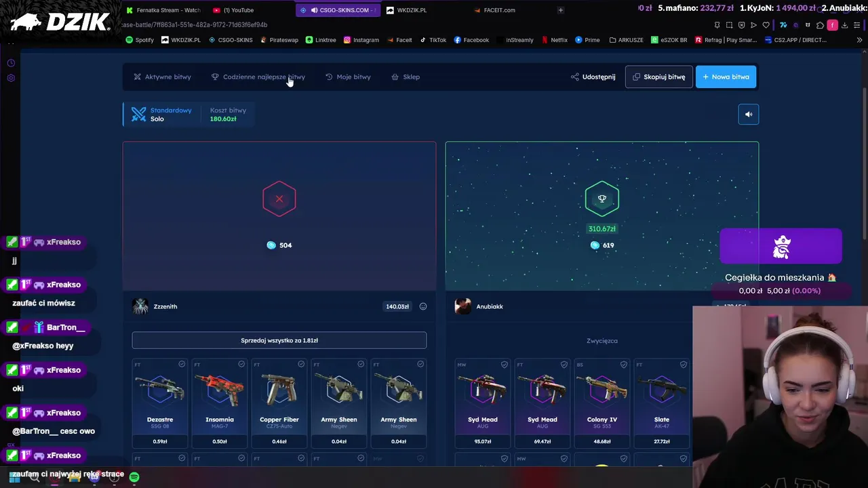The height and width of the screenshot is (488, 868).
Task: Click the Udostępnij share button
Action: point(593,77)
